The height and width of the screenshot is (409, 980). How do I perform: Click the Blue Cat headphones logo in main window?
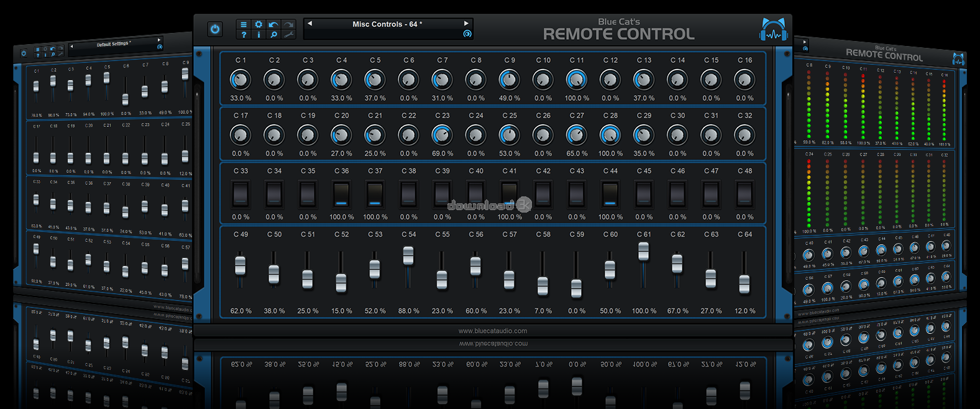(773, 29)
